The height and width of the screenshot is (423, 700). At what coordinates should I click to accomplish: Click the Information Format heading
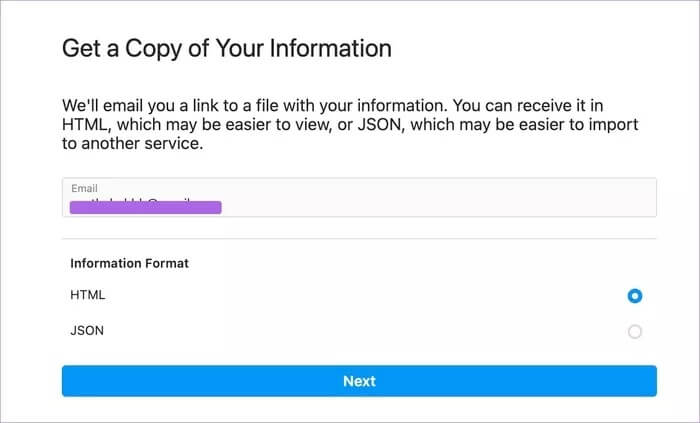(x=129, y=263)
